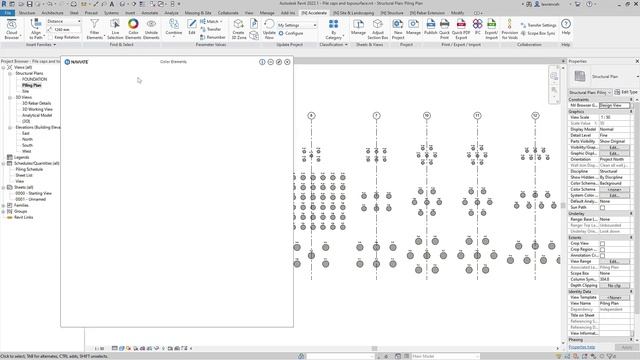Open the Properties help link

tap(582, 347)
